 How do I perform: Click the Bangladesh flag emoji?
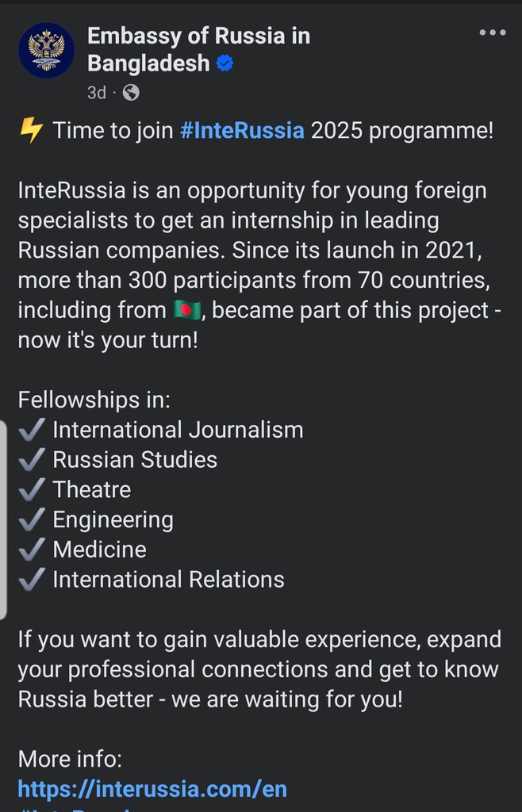(188, 311)
